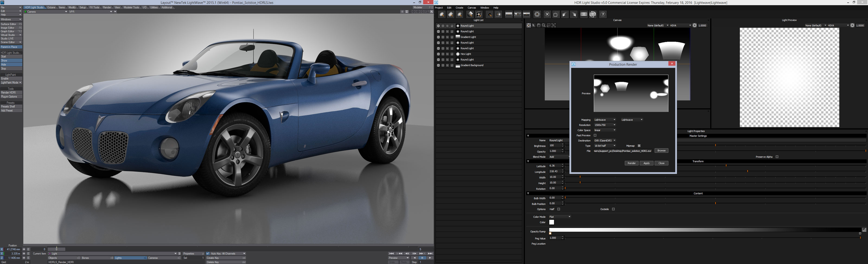Viewport: 868px width, 264px height.
Task: Click Render HDRI in LightWave sidebar
Action: point(11,93)
